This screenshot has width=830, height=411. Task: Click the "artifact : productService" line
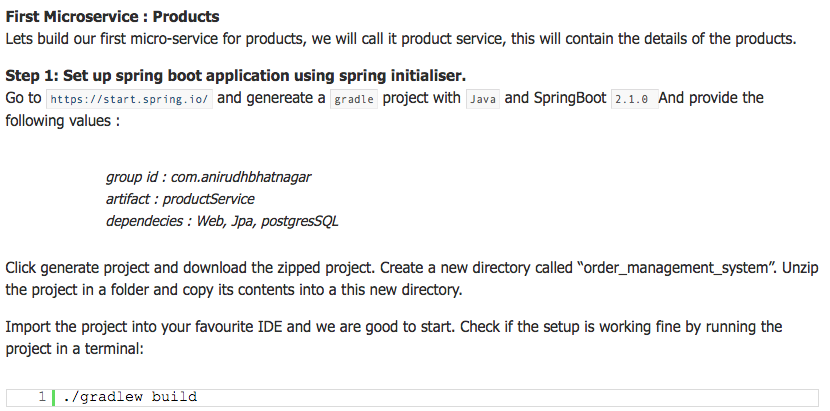(x=180, y=199)
